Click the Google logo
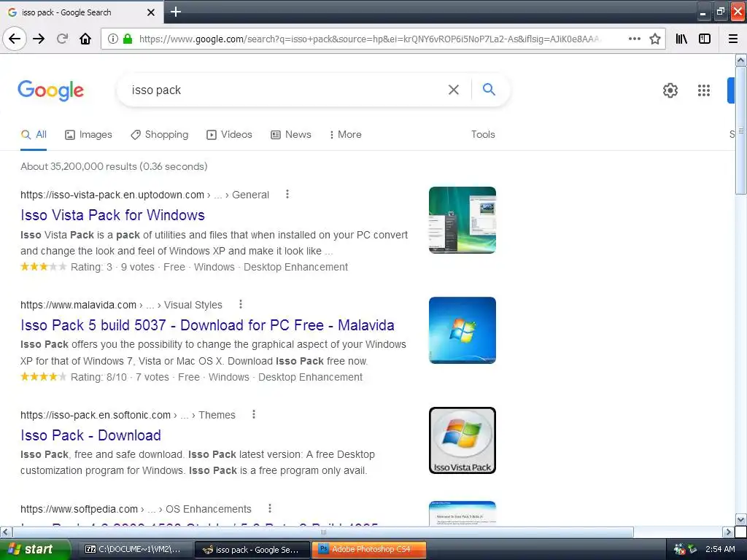This screenshot has height=560, width=747. (x=50, y=90)
